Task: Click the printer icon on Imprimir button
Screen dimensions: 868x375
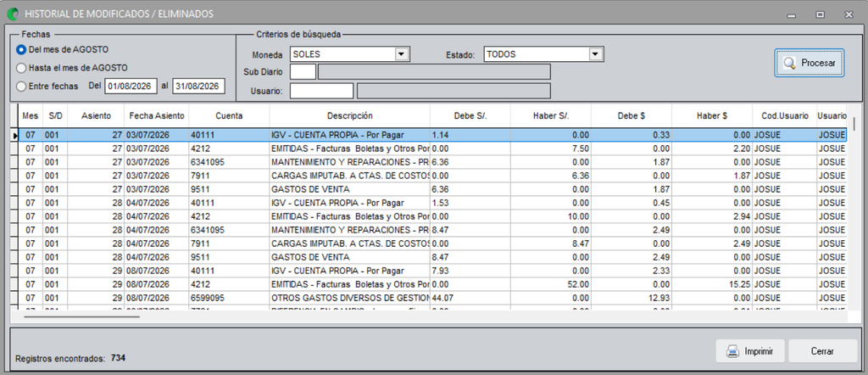Action: (x=732, y=351)
